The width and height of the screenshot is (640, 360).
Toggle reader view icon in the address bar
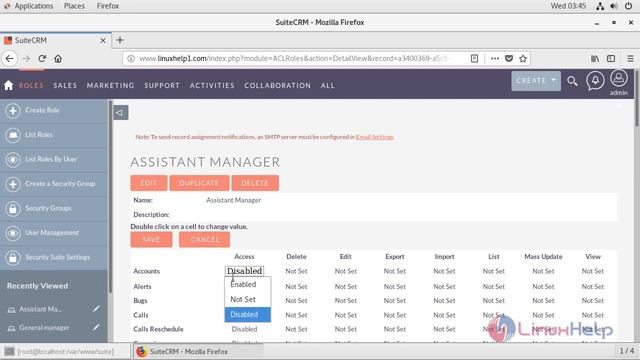coord(474,58)
